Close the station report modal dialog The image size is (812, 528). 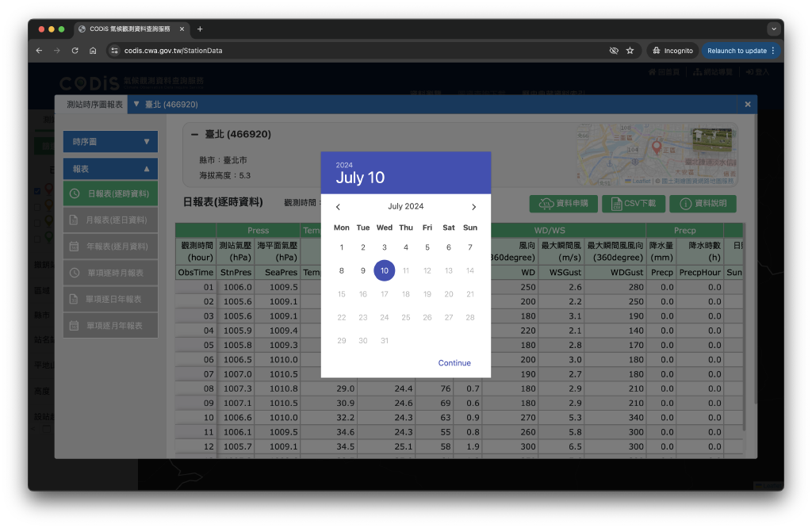(747, 104)
